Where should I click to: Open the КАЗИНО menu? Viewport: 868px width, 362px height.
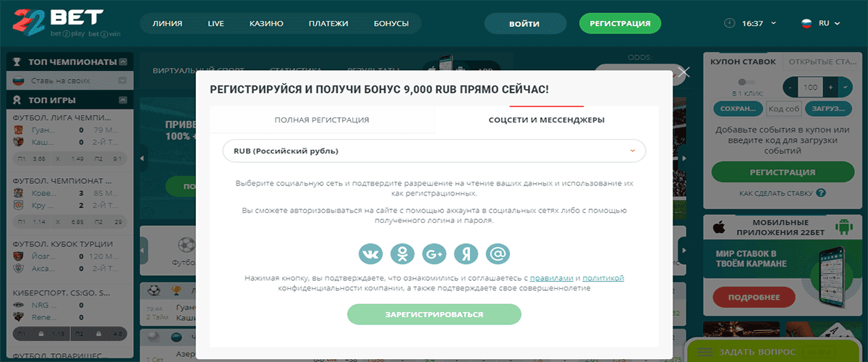266,23
